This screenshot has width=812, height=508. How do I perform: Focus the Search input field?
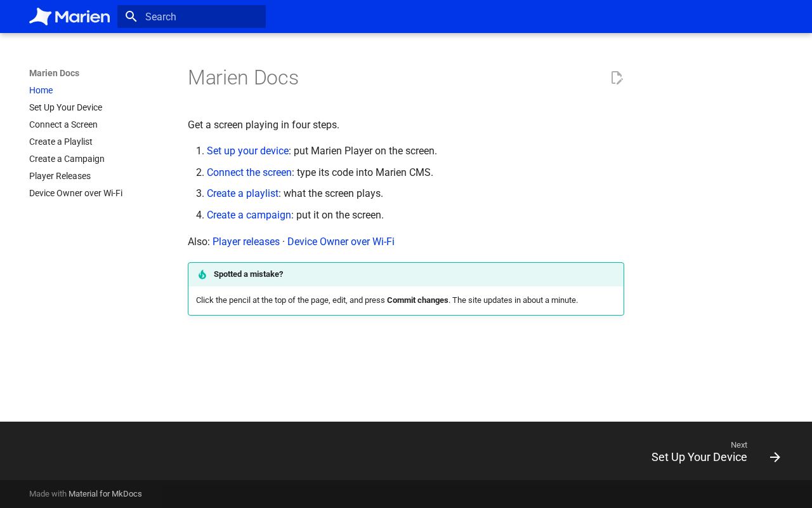[x=192, y=17]
